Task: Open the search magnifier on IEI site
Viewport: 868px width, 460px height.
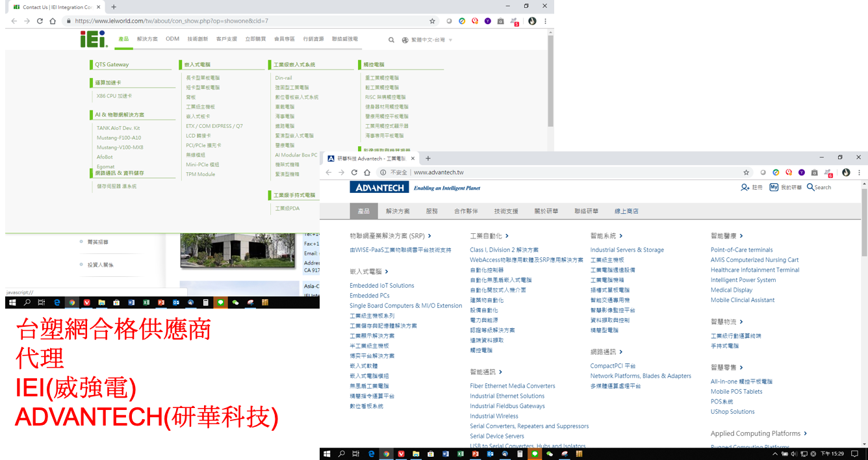Action: (x=391, y=40)
